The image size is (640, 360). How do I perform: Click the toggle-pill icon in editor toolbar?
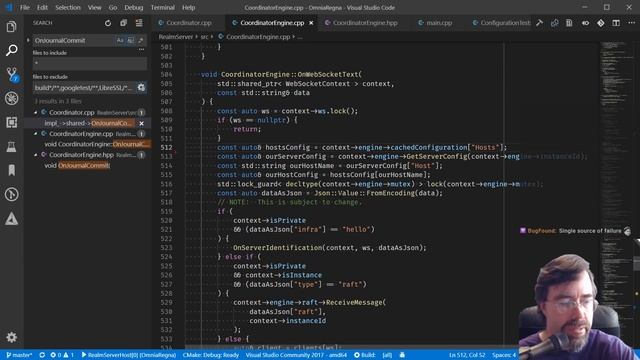(x=585, y=23)
